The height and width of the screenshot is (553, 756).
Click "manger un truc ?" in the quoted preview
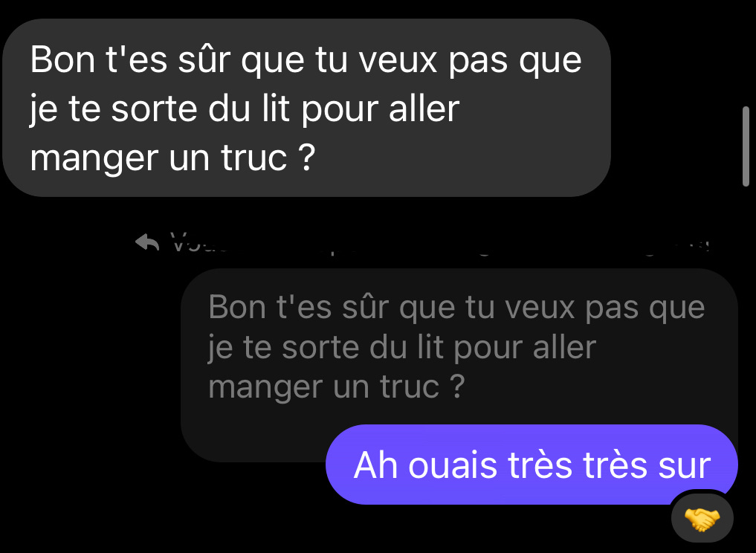tap(337, 387)
